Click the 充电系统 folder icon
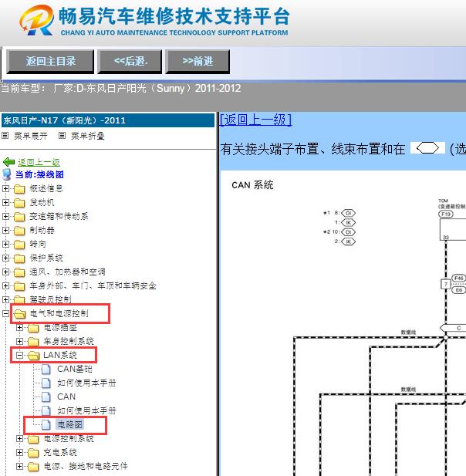 coord(33,453)
